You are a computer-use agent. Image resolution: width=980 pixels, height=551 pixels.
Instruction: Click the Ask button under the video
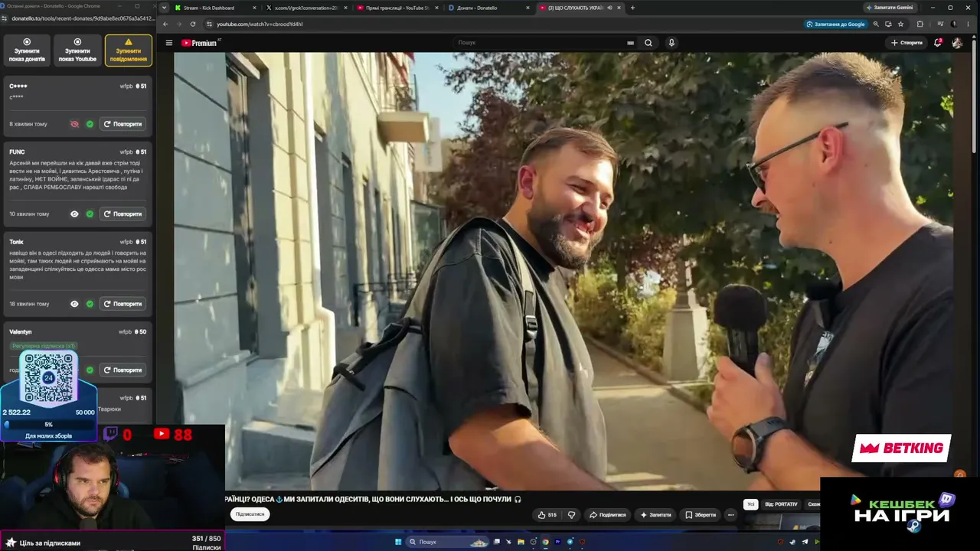point(656,515)
